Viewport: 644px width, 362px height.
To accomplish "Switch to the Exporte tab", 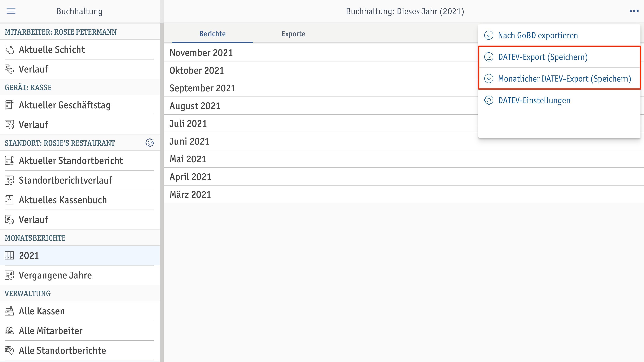I will [x=293, y=34].
